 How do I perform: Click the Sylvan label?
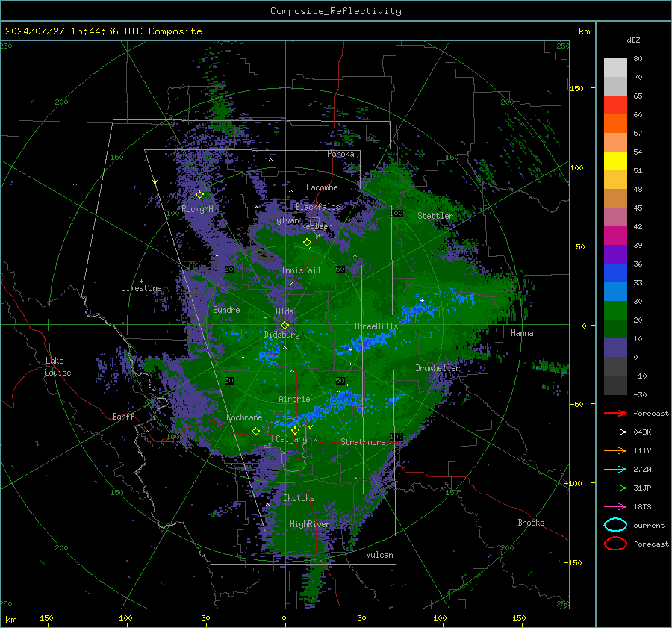coord(285,220)
